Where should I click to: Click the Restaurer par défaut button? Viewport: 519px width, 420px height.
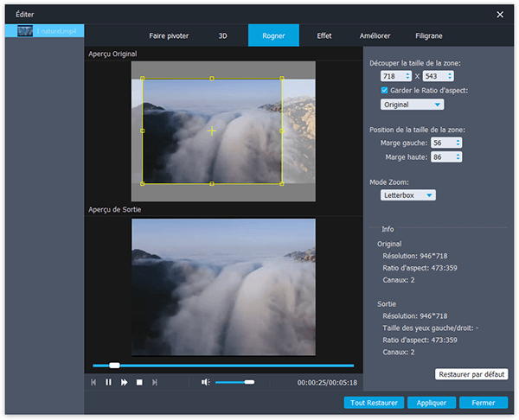pyautogui.click(x=471, y=374)
